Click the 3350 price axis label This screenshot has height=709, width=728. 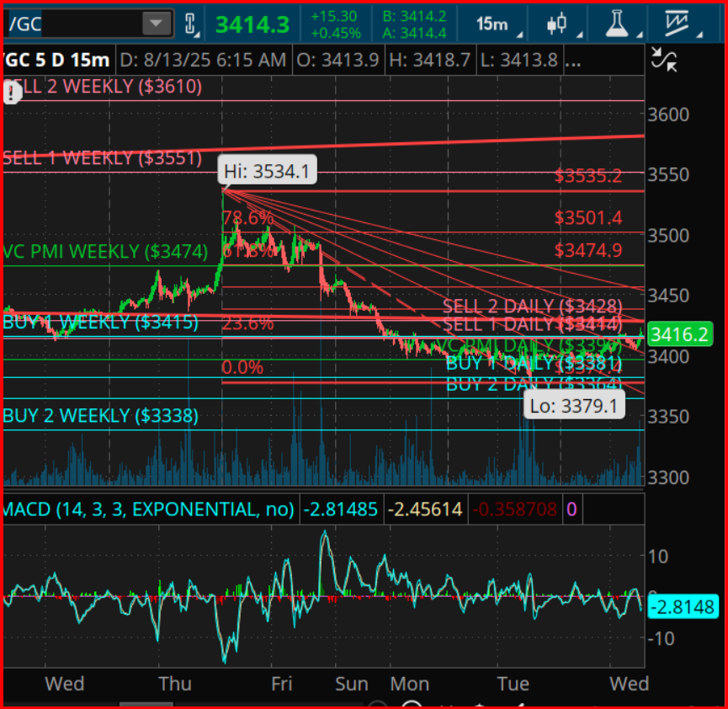[x=668, y=417]
